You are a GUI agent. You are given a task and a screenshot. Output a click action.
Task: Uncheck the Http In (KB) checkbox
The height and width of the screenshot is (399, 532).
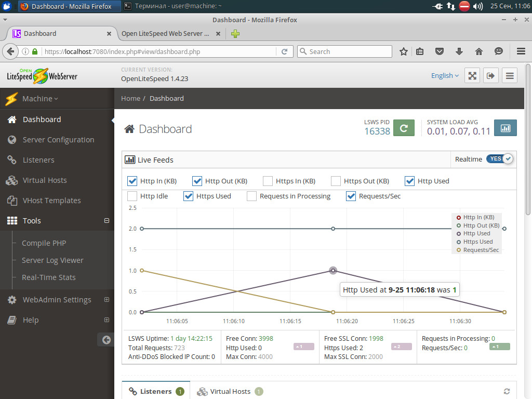(132, 181)
